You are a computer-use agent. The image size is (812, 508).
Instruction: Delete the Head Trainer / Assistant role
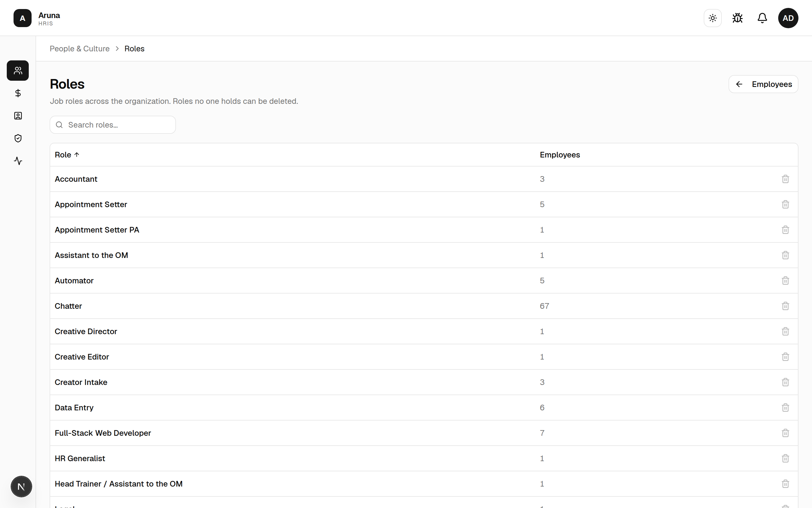click(785, 484)
